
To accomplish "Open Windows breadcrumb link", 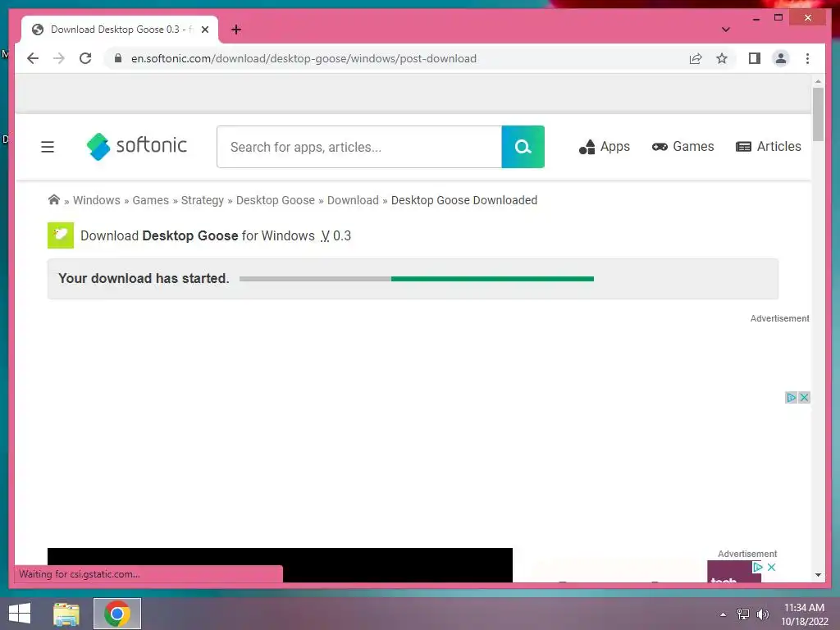I will 97,200.
